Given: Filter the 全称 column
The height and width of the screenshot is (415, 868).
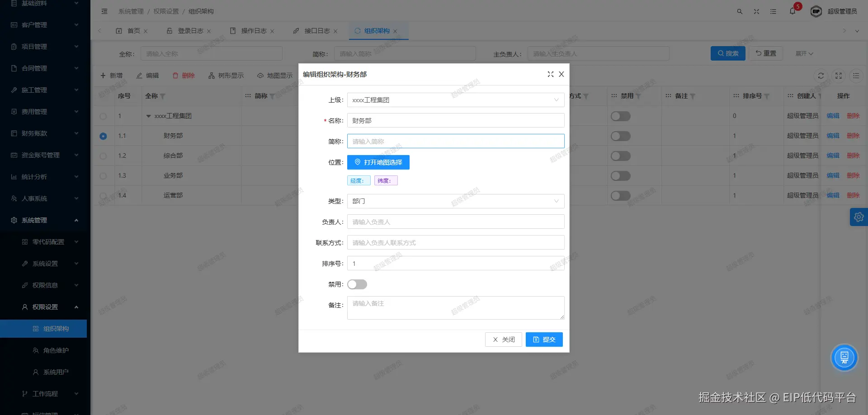Looking at the screenshot, I should tap(163, 96).
